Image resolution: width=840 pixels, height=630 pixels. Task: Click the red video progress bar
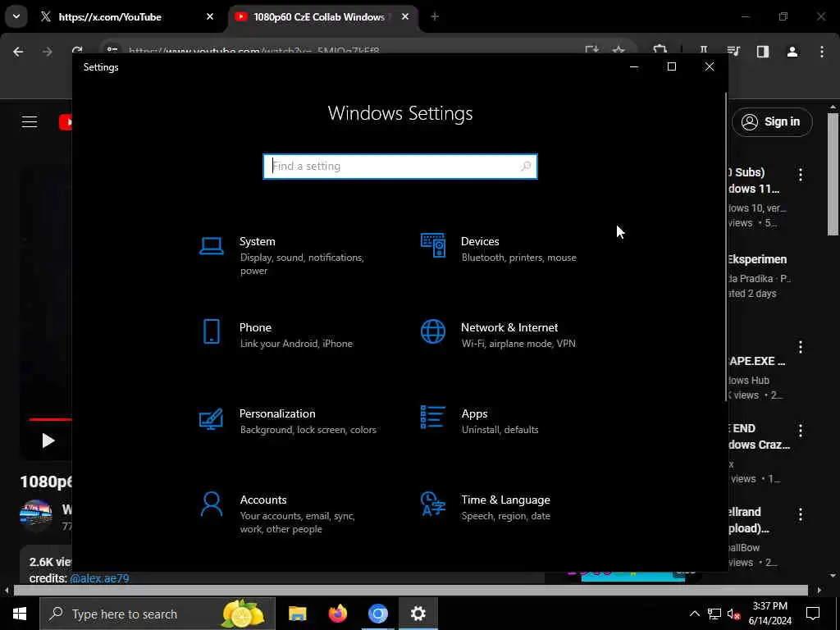[x=50, y=419]
